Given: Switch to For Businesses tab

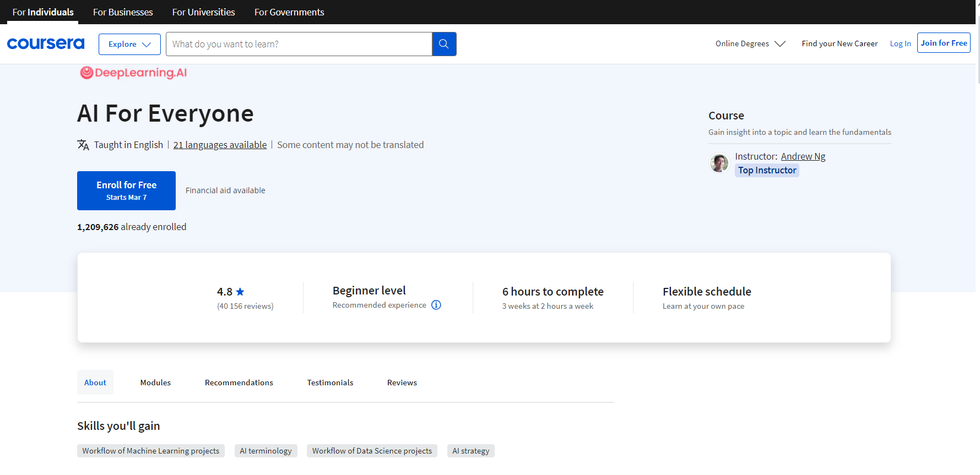Looking at the screenshot, I should pyautogui.click(x=123, y=12).
